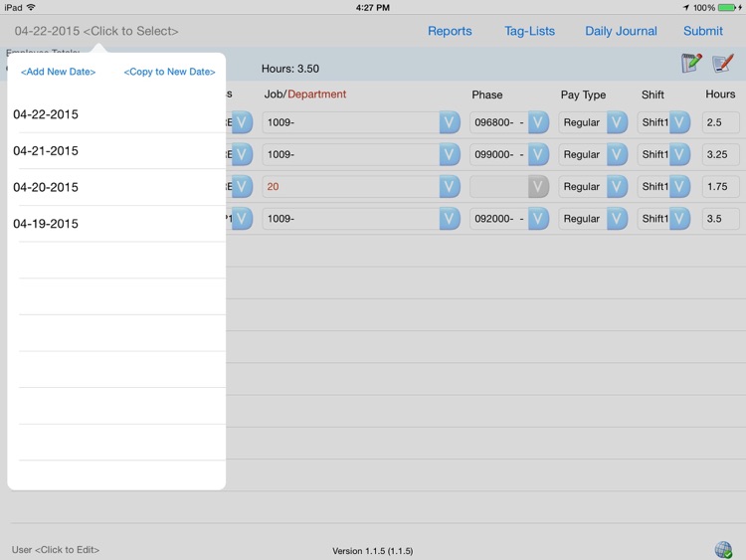Go to Daily Journal
Viewport: 746px width, 560px height.
pyautogui.click(x=621, y=31)
